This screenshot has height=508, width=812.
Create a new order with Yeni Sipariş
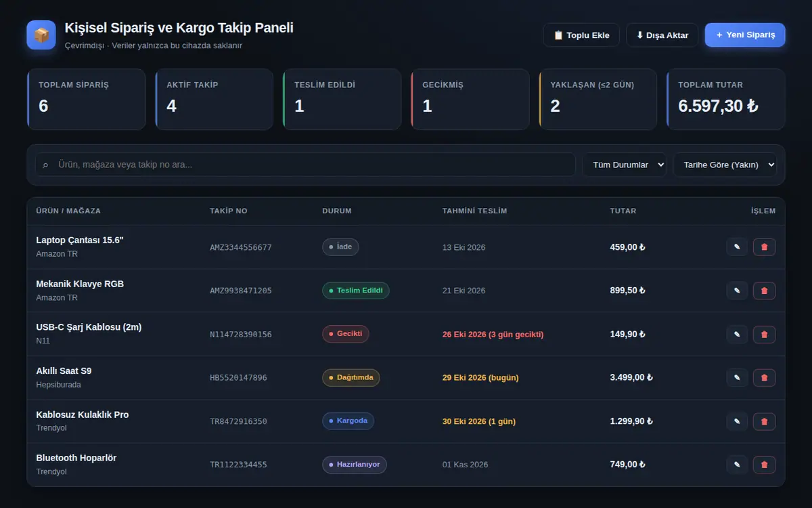click(x=745, y=35)
